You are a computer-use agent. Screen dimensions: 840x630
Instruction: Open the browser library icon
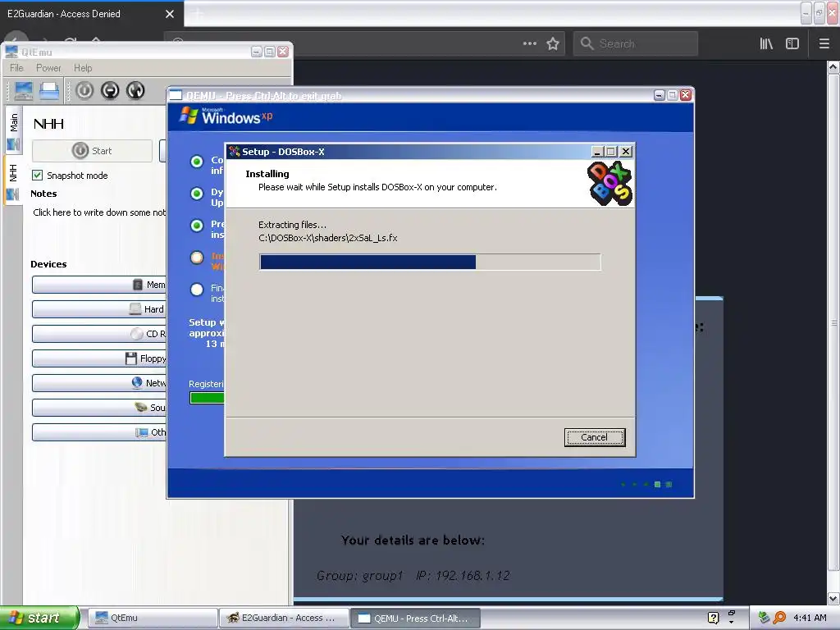point(766,43)
